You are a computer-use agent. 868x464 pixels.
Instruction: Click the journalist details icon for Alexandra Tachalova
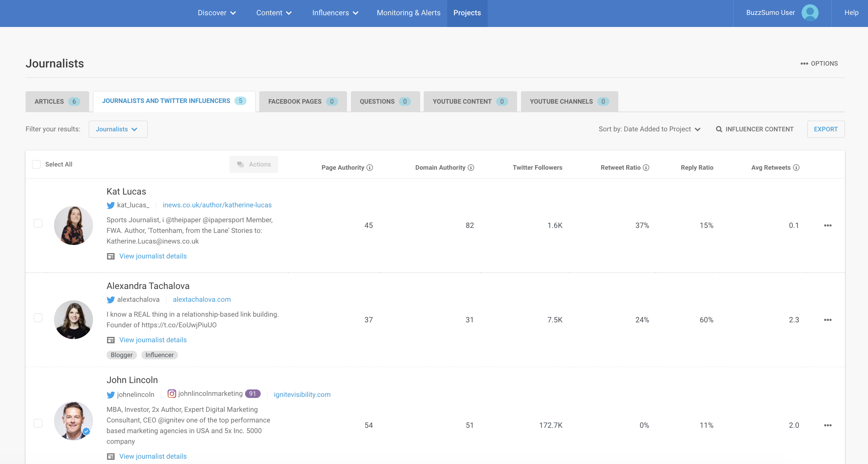click(110, 340)
